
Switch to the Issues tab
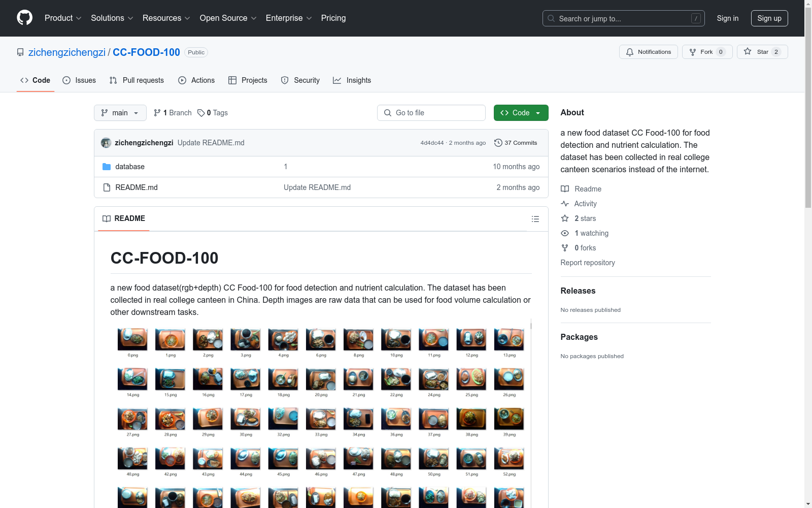click(79, 80)
